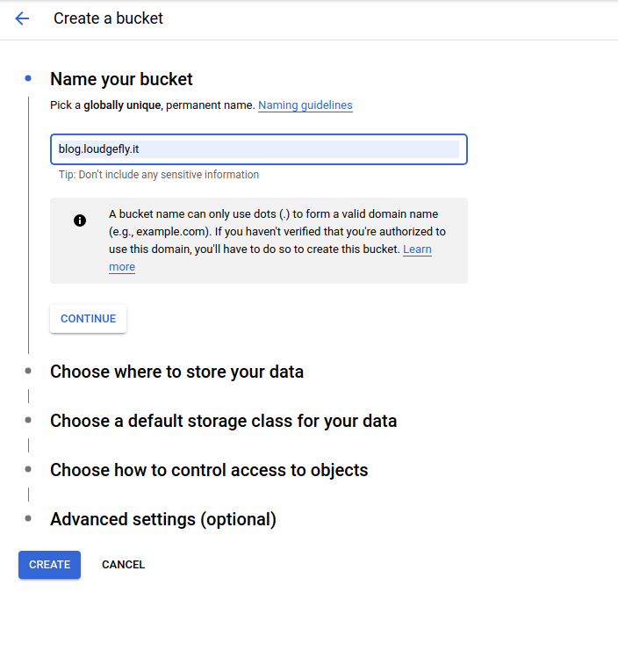Click the bullet beside default storage class step
Viewport: 618px width, 672px height.
(x=28, y=420)
